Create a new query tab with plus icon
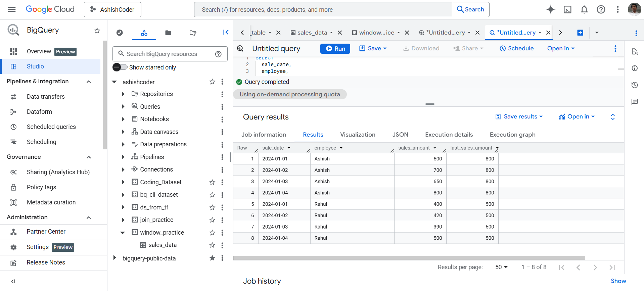Viewport: 644px width, 291px height. coord(580,33)
